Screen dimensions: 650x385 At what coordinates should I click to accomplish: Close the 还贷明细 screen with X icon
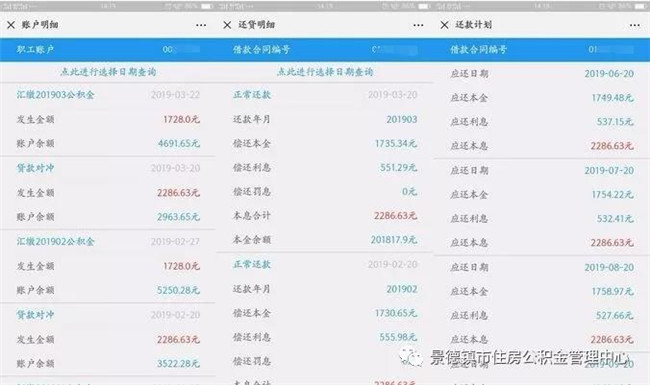(x=227, y=25)
